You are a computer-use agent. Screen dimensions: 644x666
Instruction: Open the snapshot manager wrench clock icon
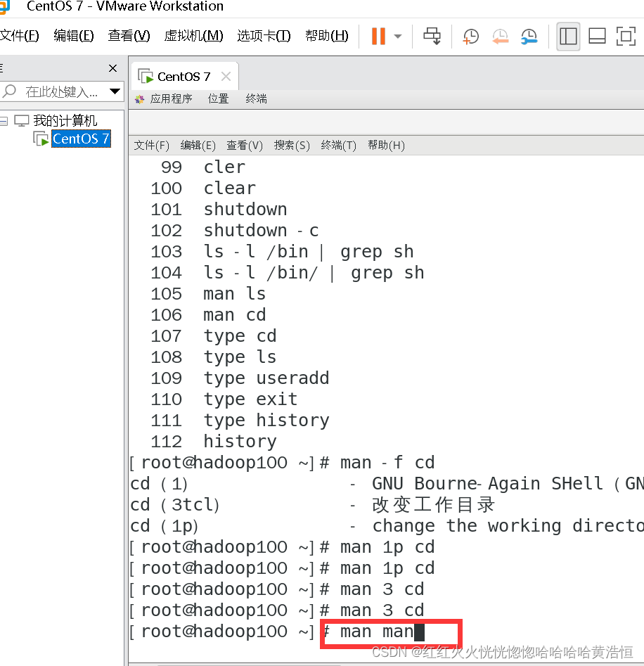point(529,37)
